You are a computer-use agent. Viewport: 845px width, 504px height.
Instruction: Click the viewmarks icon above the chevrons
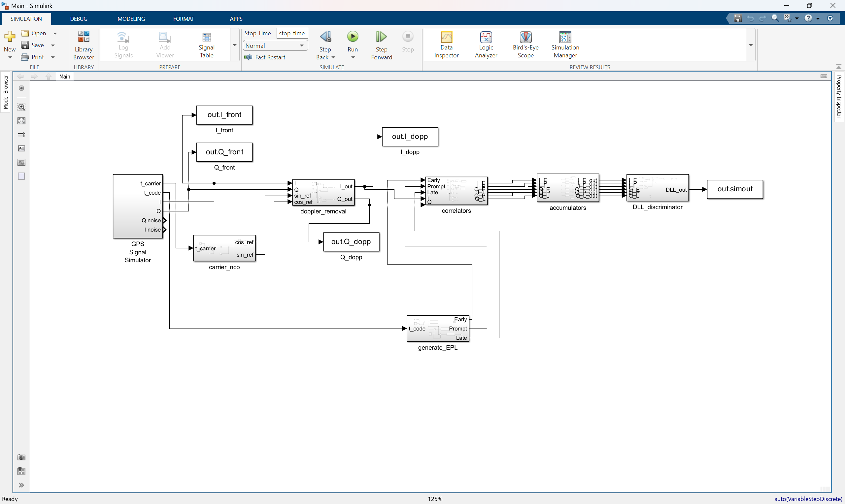pyautogui.click(x=21, y=471)
